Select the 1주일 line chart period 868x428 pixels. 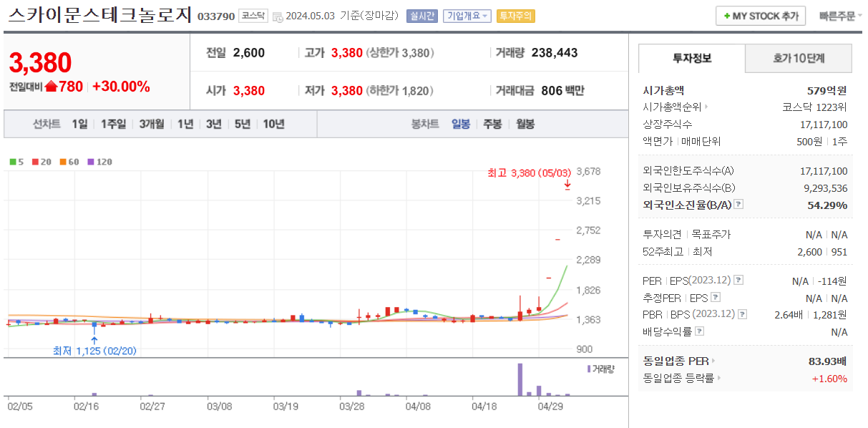click(113, 124)
